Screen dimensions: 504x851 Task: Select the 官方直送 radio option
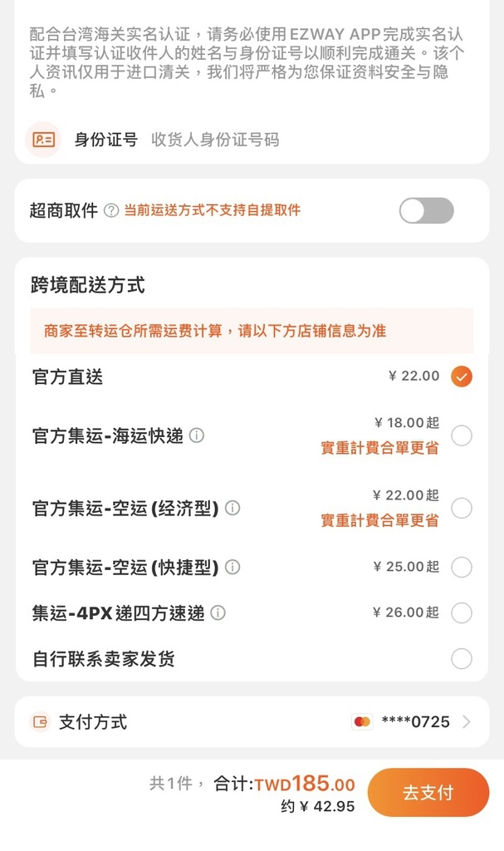[462, 376]
